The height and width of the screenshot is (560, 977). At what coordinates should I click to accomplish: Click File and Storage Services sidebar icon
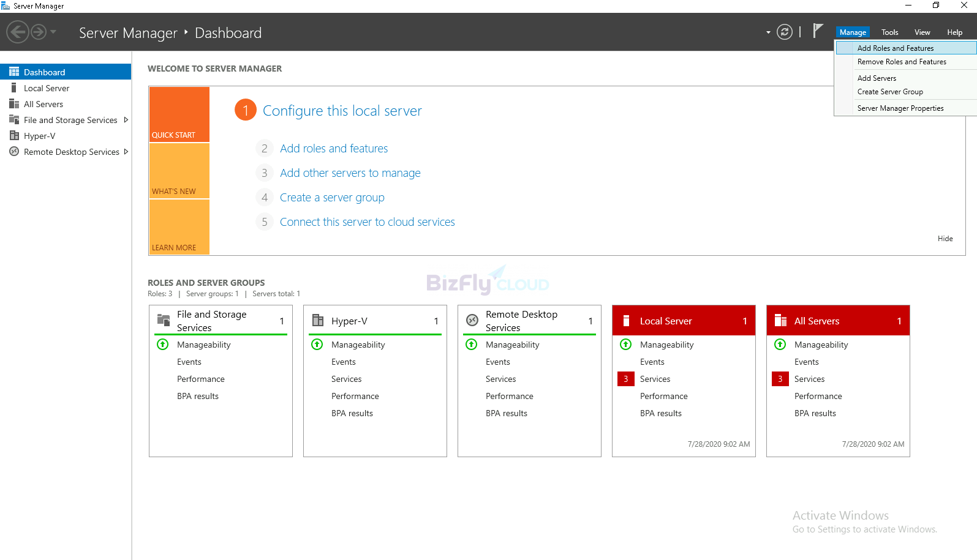click(14, 119)
